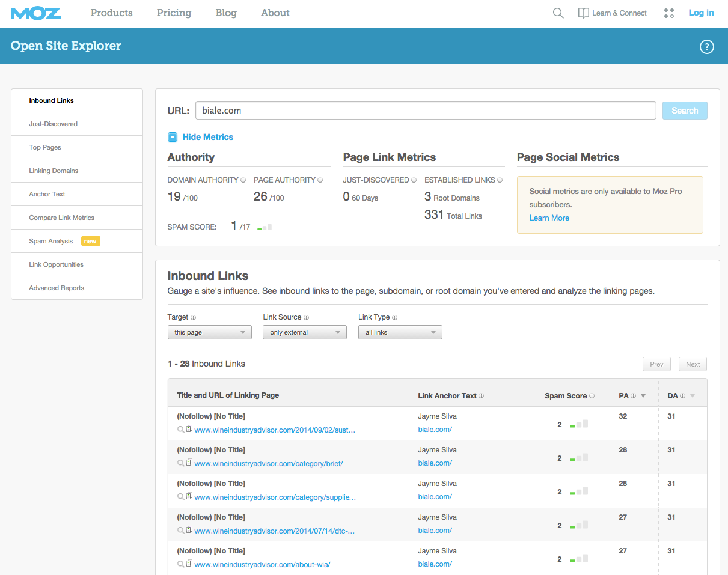Click the Link Anchor Text info icon
728x575 pixels.
[x=482, y=396]
